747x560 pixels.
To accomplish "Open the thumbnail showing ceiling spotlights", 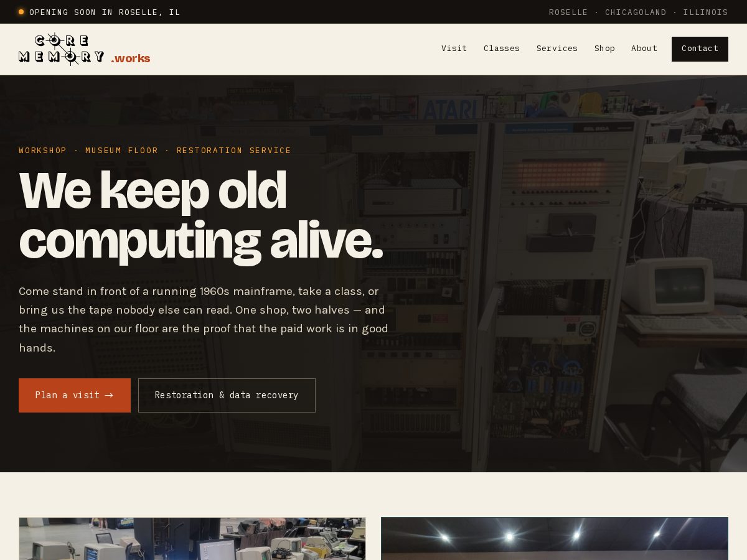I will 555,539.
